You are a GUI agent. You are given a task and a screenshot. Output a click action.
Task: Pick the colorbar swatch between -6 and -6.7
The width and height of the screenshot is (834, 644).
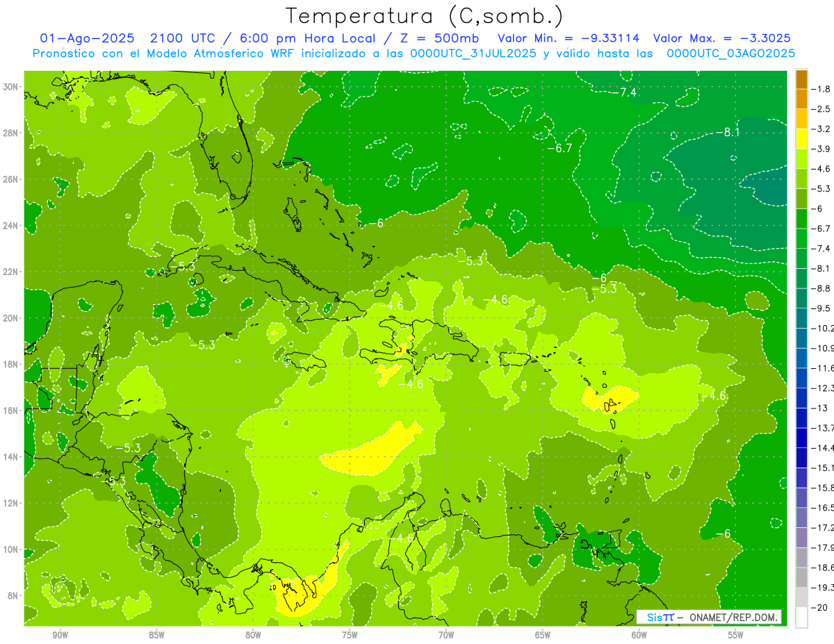(x=801, y=219)
